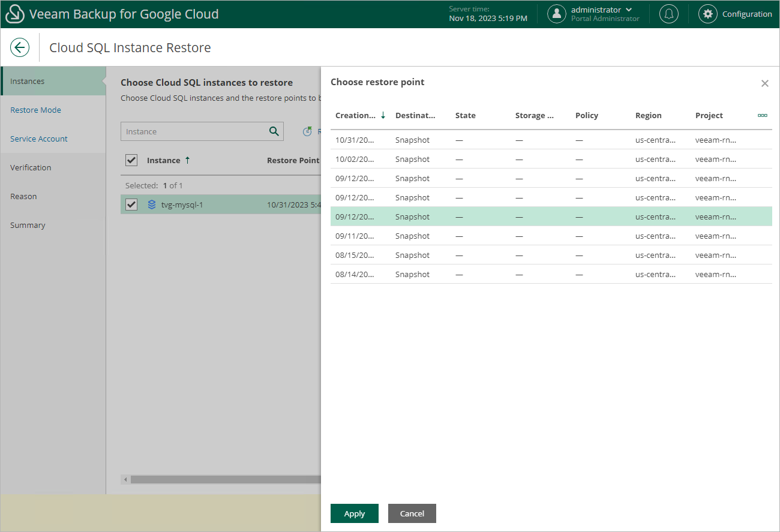Open the Service Account step
The height and width of the screenshot is (532, 780).
[x=39, y=139]
